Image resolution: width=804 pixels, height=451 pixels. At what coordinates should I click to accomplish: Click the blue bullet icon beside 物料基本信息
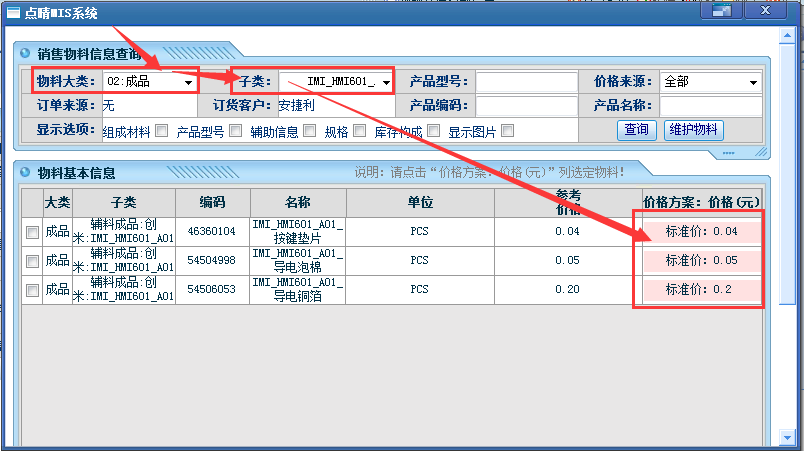click(x=25, y=172)
